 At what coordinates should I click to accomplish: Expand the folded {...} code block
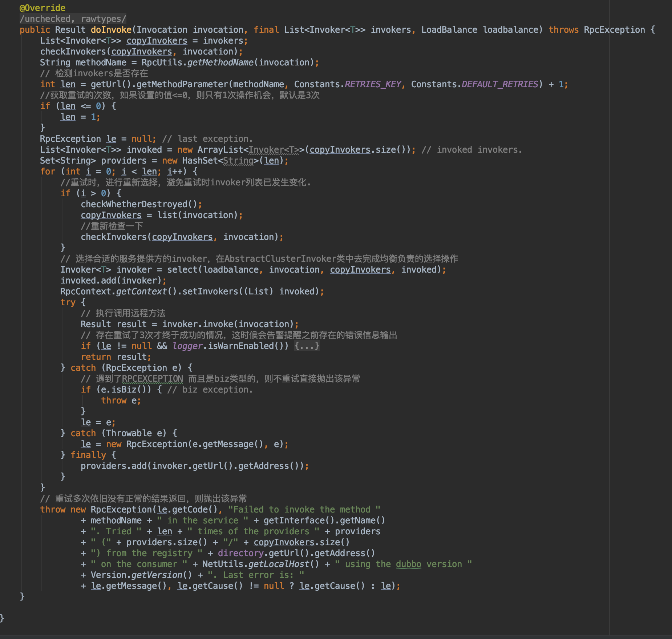tap(307, 346)
